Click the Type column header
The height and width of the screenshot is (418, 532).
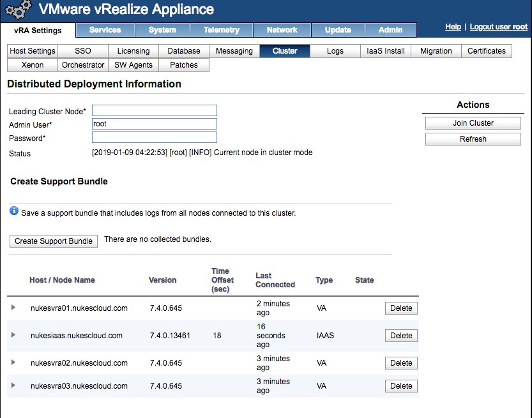click(324, 280)
